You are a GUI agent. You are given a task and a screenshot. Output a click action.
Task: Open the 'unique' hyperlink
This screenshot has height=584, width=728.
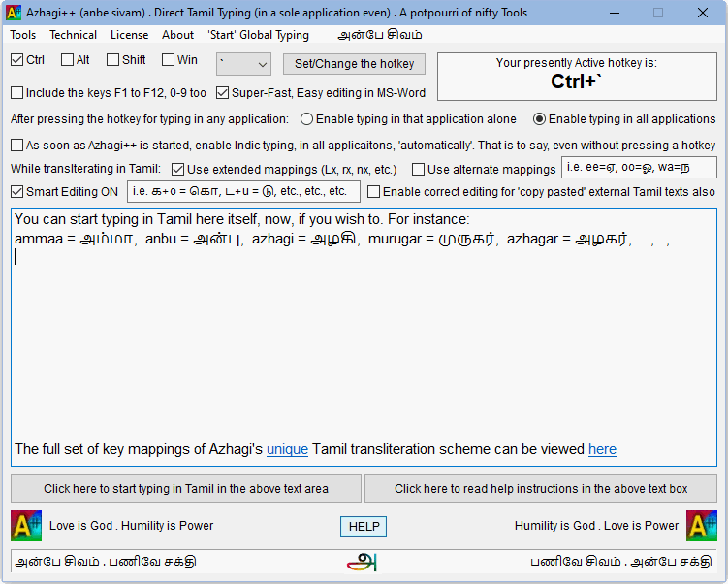coord(287,449)
